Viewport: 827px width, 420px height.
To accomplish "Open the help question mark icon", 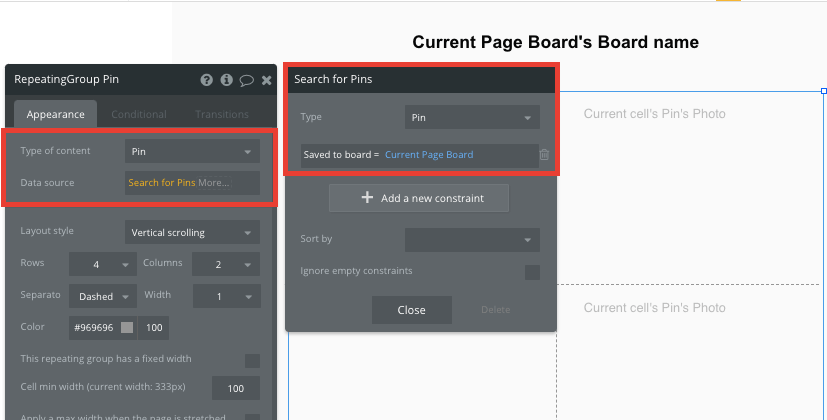I will click(207, 80).
